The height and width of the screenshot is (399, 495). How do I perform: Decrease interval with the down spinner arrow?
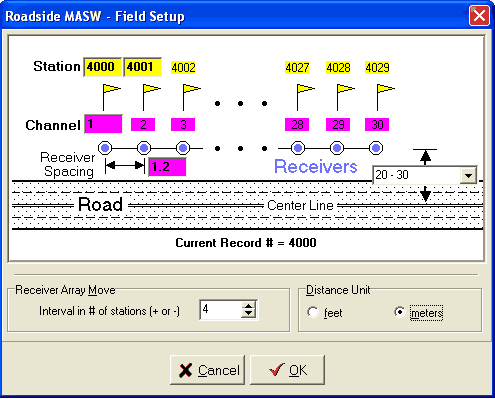(x=249, y=314)
